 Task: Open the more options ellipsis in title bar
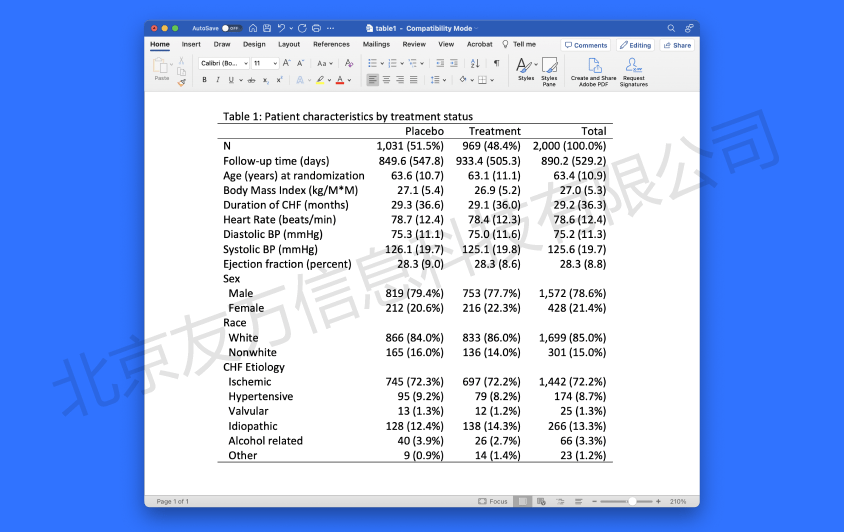[x=330, y=28]
